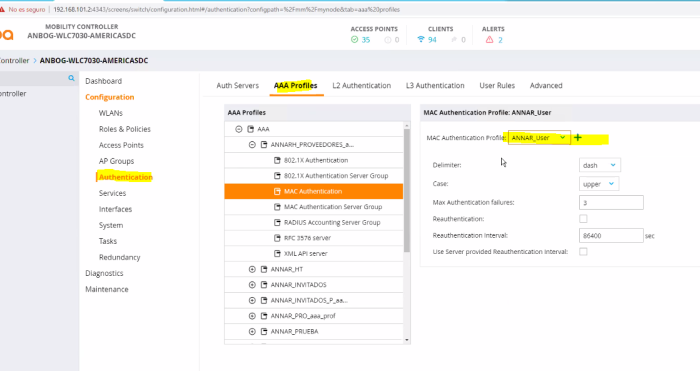Go to Access Points menu item
Screen dimensions: 700x371
[121, 145]
